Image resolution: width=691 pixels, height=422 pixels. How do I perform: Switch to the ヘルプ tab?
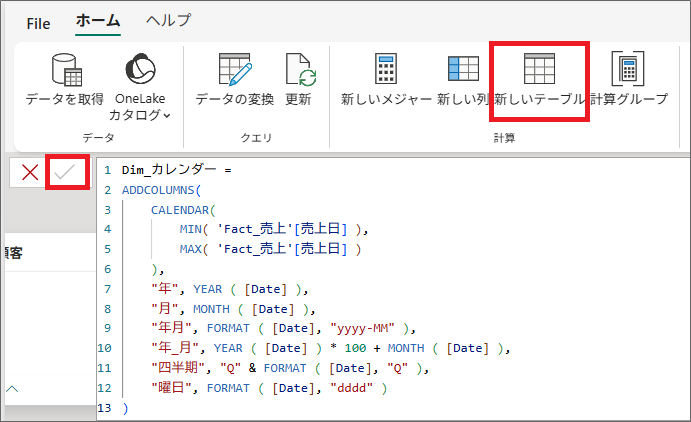pyautogui.click(x=168, y=21)
